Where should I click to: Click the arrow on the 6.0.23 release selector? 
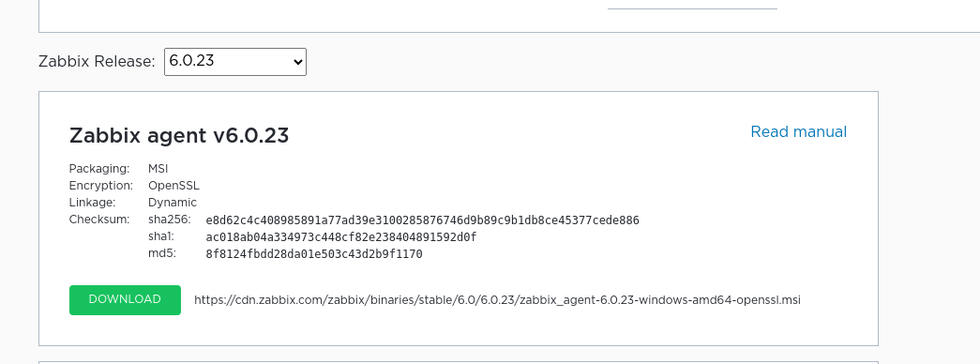pos(297,62)
